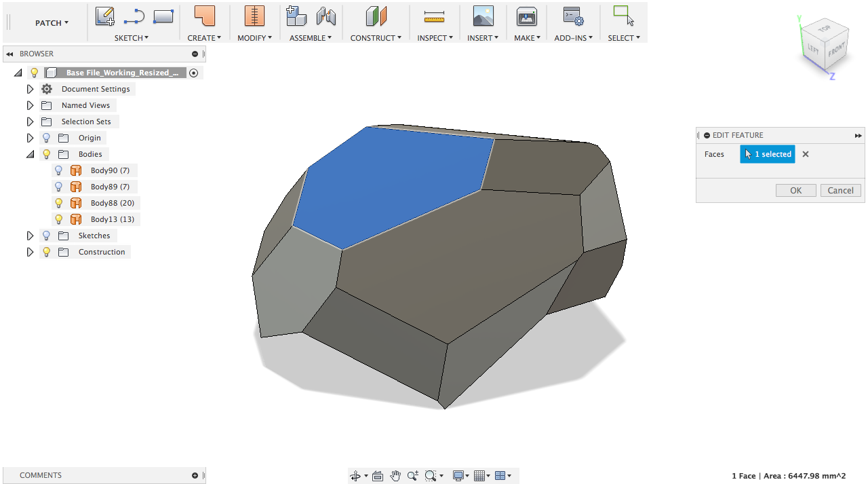
Task: Click the '1 selected' Faces selection button
Action: 768,154
